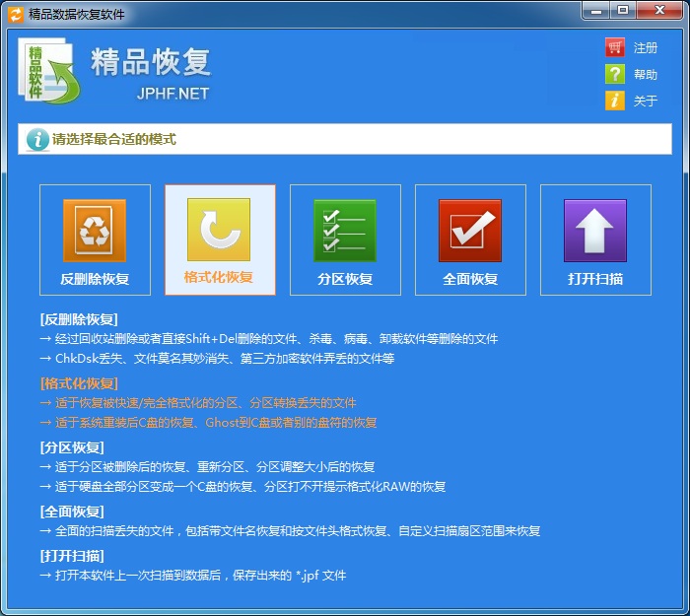Select the yellow format recovery arrow icon
The width and height of the screenshot is (690, 616).
coord(219,230)
